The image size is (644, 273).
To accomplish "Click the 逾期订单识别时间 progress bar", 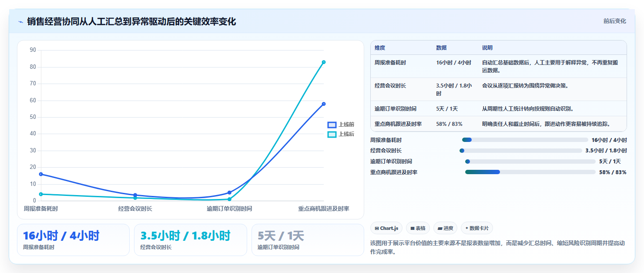I will pos(530,161).
